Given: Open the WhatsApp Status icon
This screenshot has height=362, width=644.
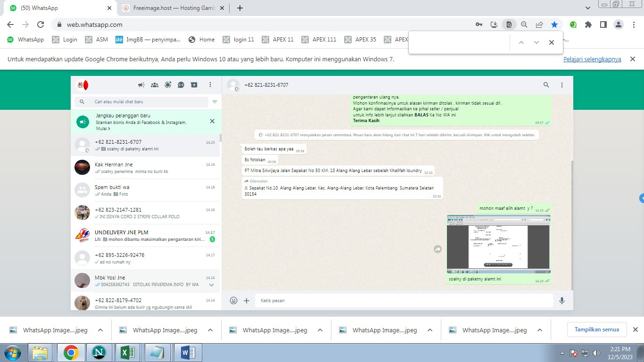Looking at the screenshot, I should pyautogui.click(x=168, y=85).
